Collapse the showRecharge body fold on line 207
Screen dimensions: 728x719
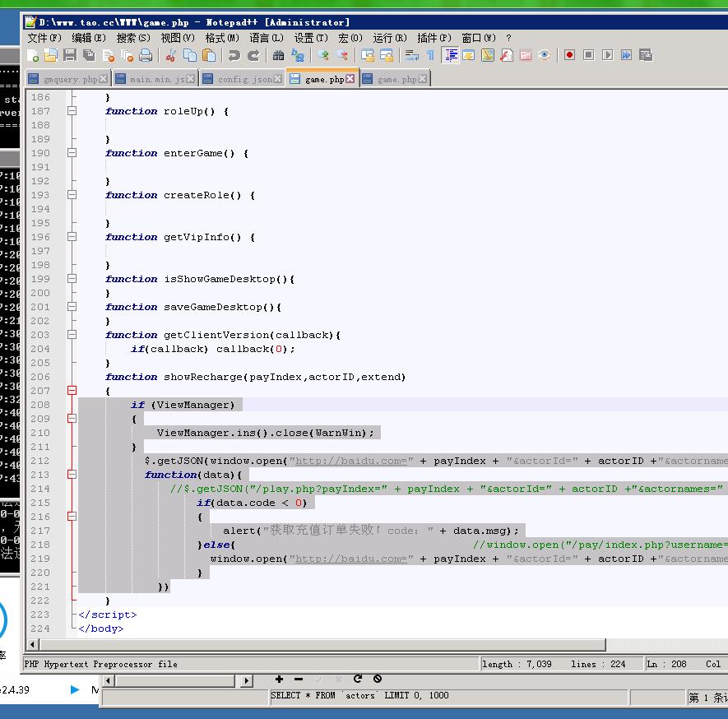[x=72, y=391]
